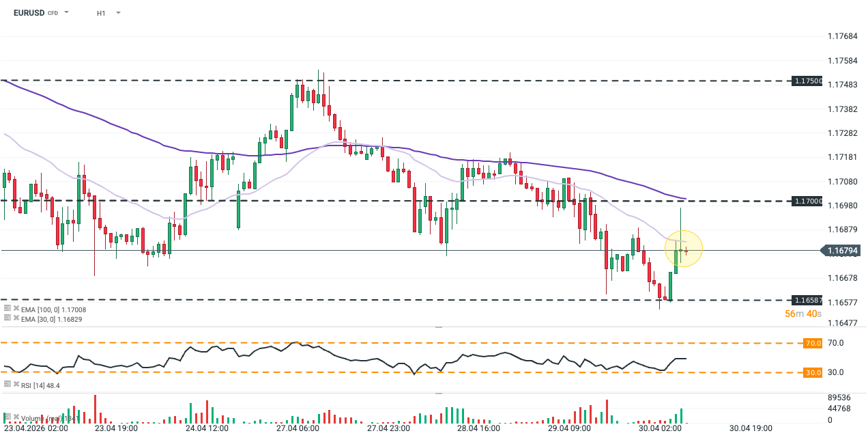Select the 1.17000 price level label
This screenshot has height=442, width=868.
point(807,201)
